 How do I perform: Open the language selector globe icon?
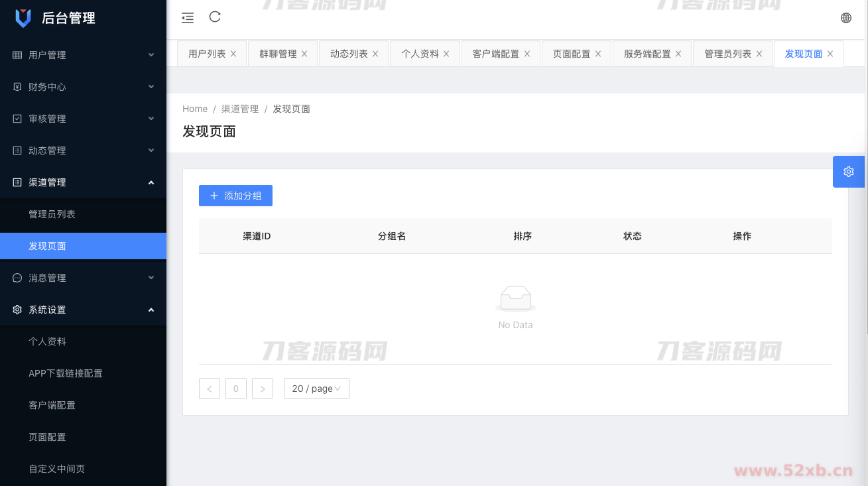point(845,17)
